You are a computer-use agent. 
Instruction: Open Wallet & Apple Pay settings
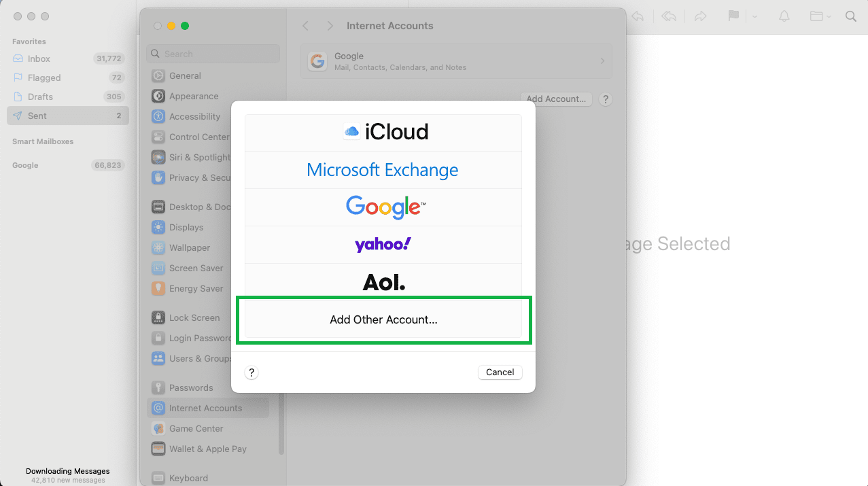(208, 449)
